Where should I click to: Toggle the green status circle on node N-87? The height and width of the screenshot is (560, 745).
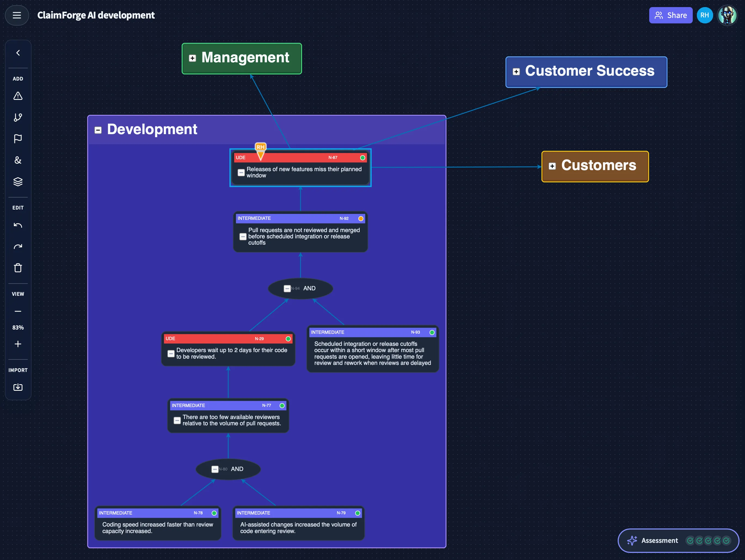(362, 158)
